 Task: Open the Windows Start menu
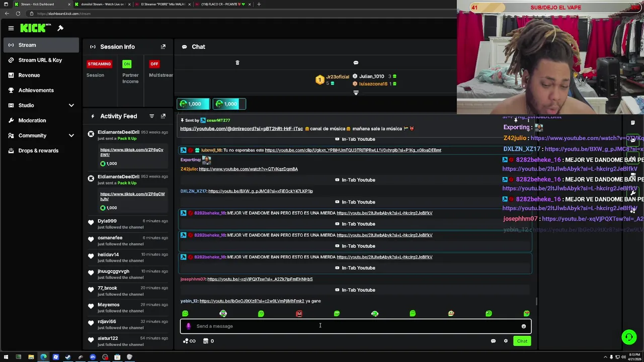click(6, 357)
